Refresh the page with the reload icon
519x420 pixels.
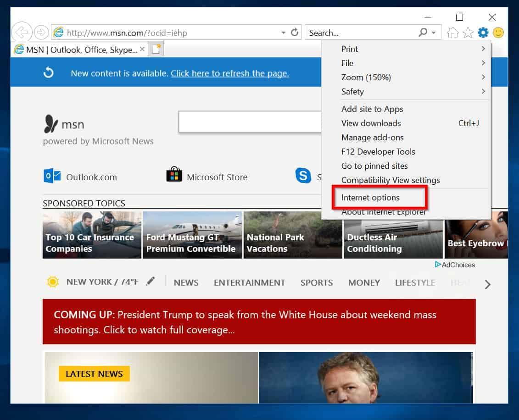pos(294,33)
